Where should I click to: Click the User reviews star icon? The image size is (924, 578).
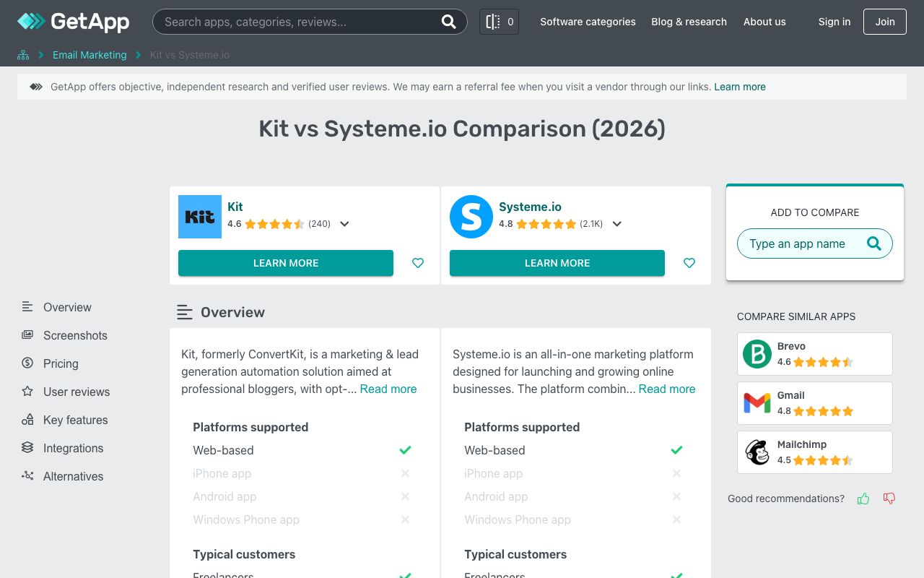coord(27,392)
